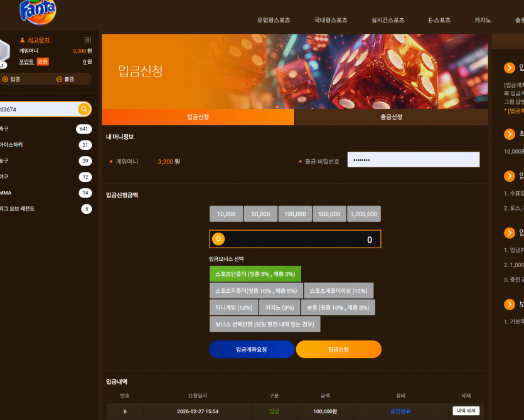Add 100,000 preset amount
The height and width of the screenshot is (420, 524).
pos(295,214)
